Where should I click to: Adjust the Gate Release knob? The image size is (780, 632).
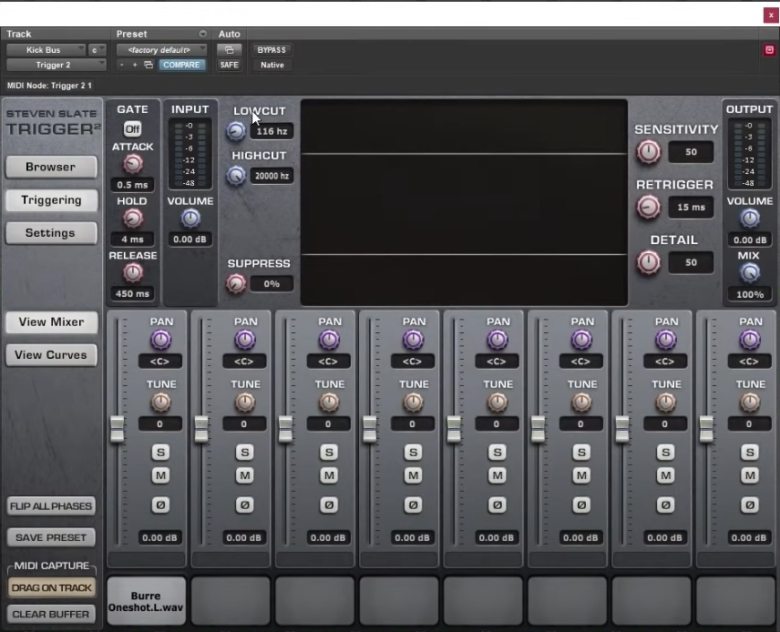click(x=132, y=273)
